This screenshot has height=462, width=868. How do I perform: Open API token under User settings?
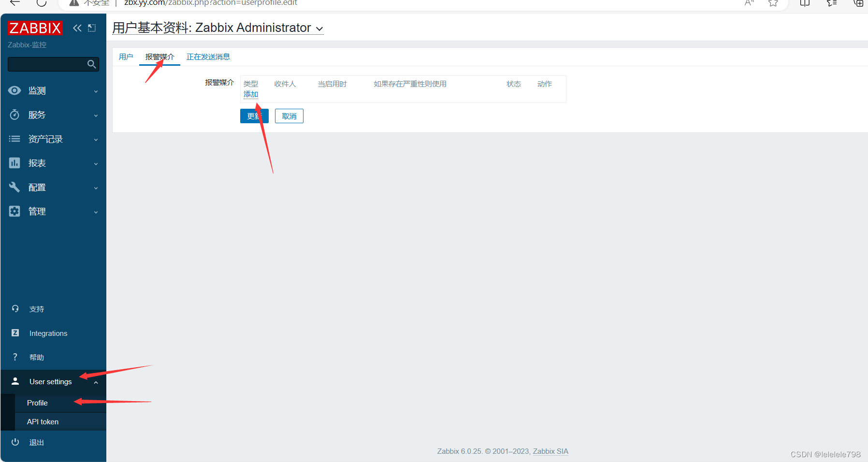(43, 421)
